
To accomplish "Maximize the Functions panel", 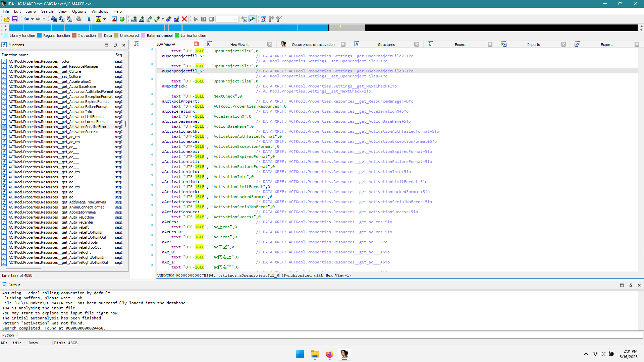I will (x=106, y=45).
